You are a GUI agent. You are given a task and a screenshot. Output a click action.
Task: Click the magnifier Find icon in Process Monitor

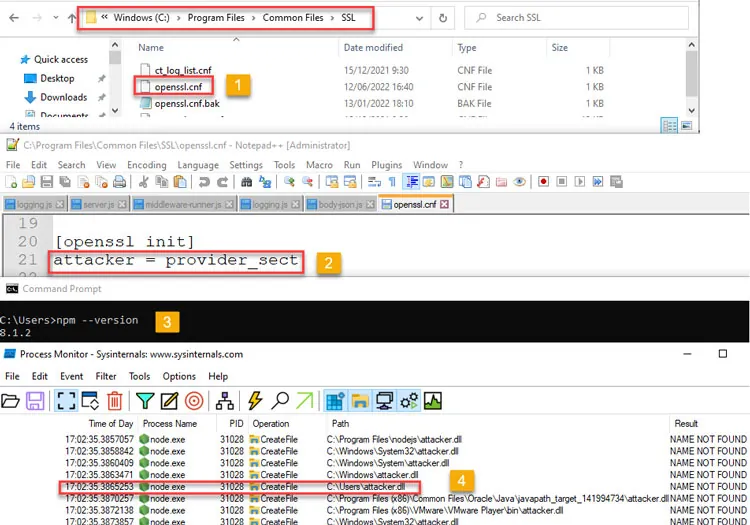(280, 401)
